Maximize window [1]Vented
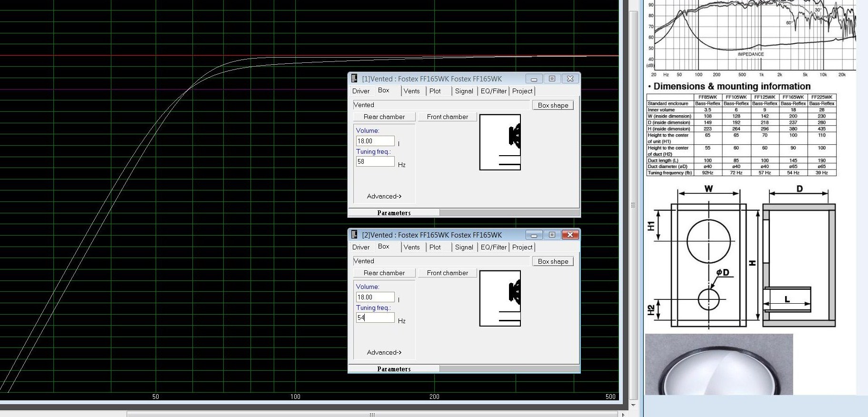Viewport: 868px width, 417px height. (x=552, y=79)
